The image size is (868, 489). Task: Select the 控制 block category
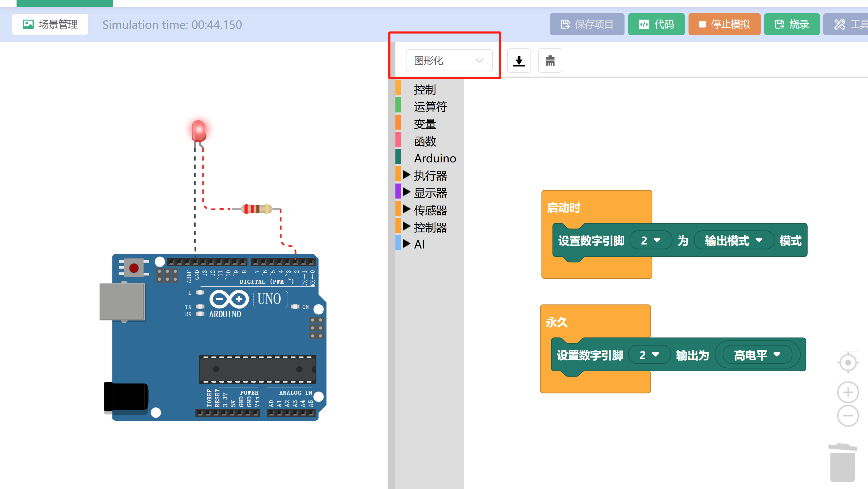point(425,90)
